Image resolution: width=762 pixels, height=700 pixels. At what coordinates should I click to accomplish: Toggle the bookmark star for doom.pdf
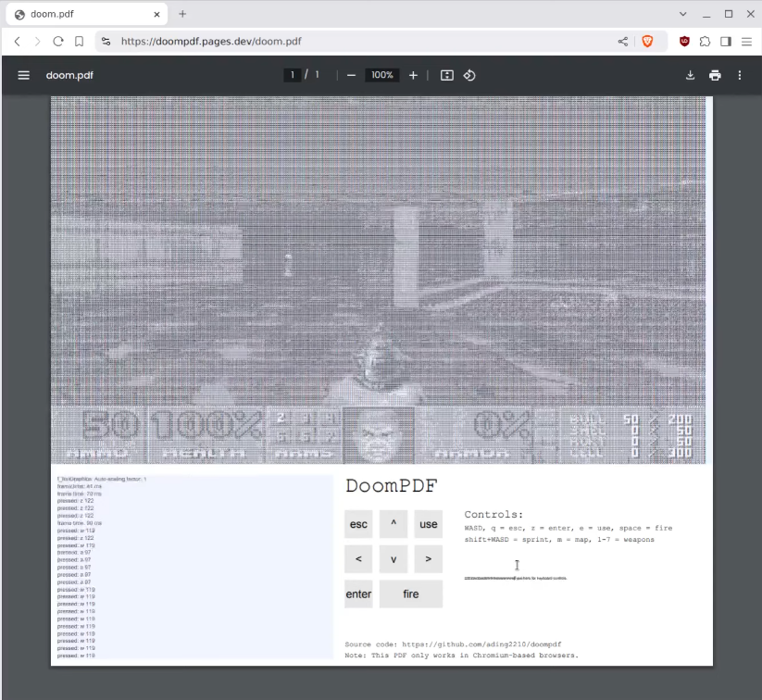pyautogui.click(x=81, y=41)
